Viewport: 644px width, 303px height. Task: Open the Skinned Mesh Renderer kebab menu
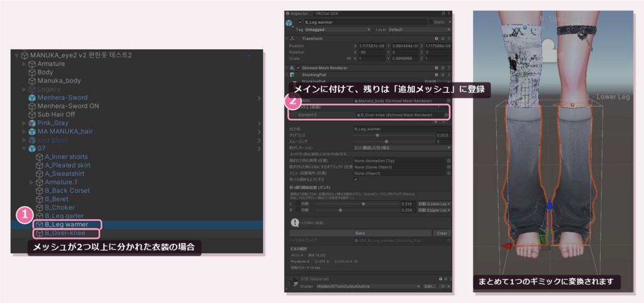coord(448,67)
